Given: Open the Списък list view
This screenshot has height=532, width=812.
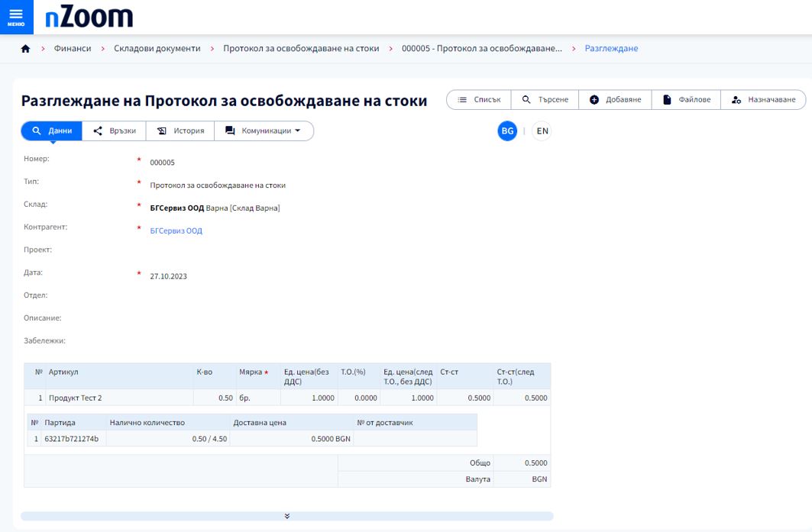Looking at the screenshot, I should click(479, 99).
